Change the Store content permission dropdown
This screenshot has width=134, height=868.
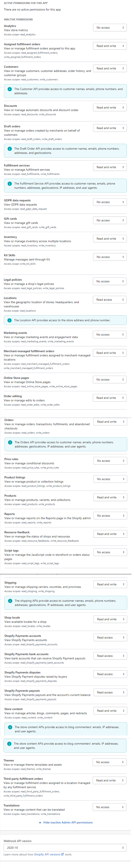click(110, 711)
